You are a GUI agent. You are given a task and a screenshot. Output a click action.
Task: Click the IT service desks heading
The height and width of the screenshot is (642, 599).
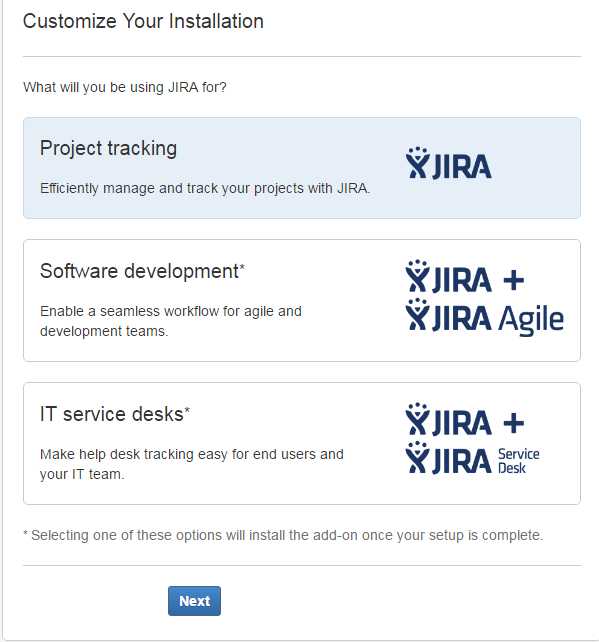click(x=115, y=414)
